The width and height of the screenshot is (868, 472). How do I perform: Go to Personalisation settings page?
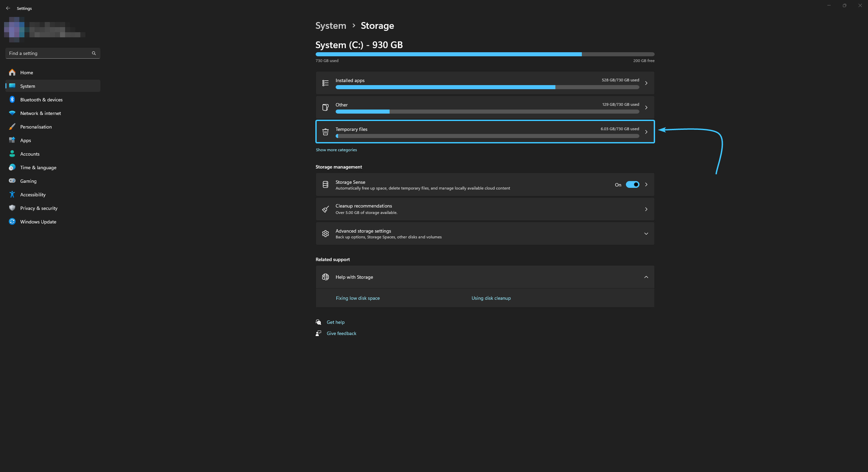coord(36,127)
